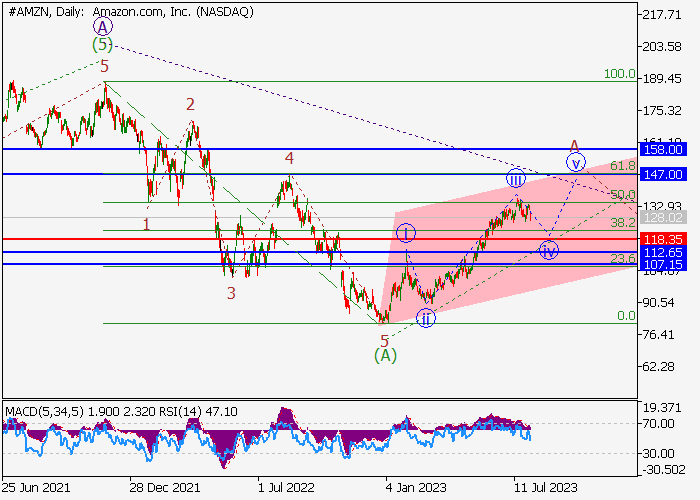Viewport: 700px width, 500px height.
Task: Click the circled wave ii marker
Action: click(x=426, y=318)
